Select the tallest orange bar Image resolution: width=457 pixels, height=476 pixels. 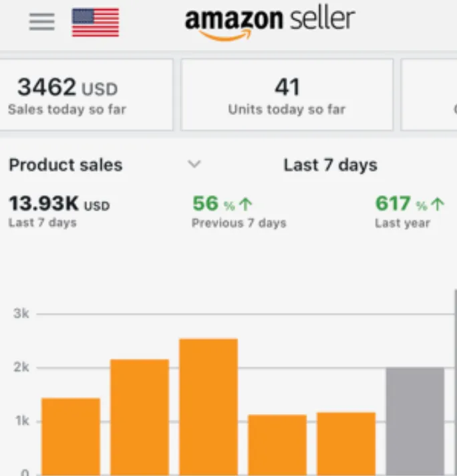click(x=208, y=406)
